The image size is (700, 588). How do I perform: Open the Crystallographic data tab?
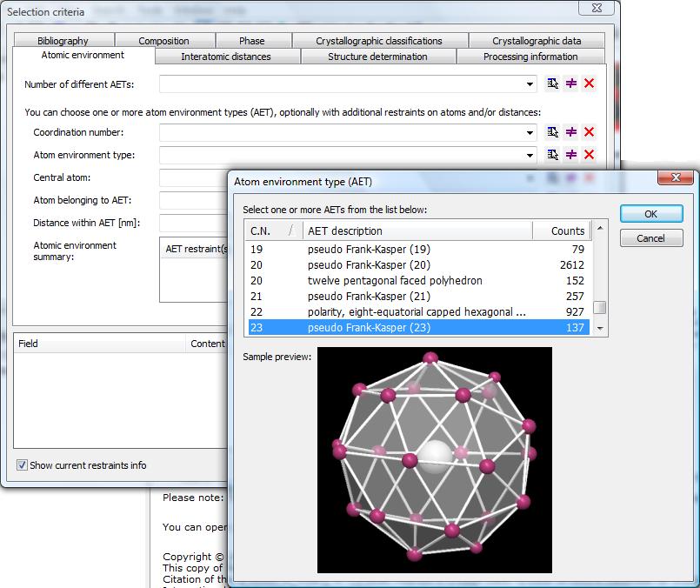(536, 41)
